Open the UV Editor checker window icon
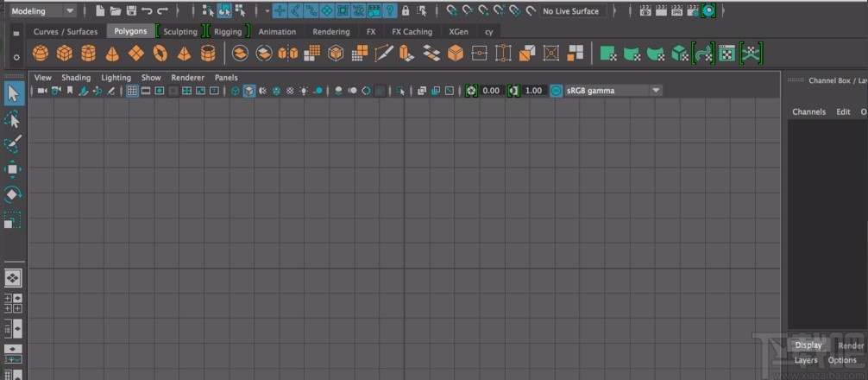Image resolution: width=868 pixels, height=380 pixels. (x=726, y=54)
